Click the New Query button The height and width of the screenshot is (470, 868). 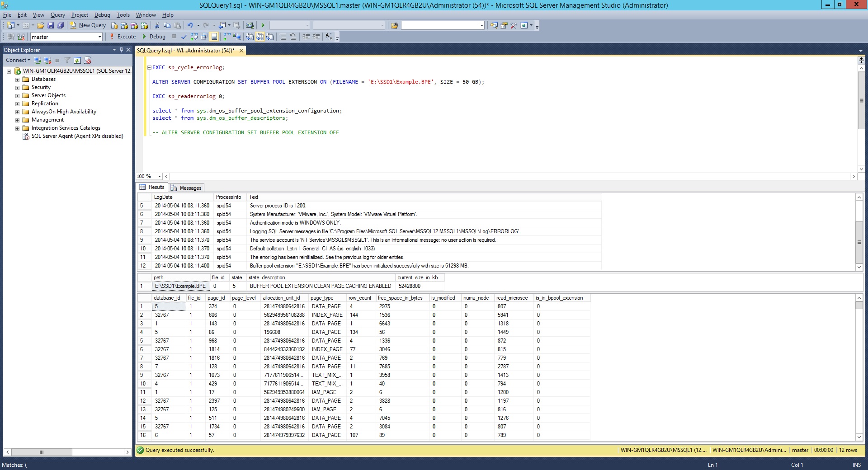click(x=88, y=26)
